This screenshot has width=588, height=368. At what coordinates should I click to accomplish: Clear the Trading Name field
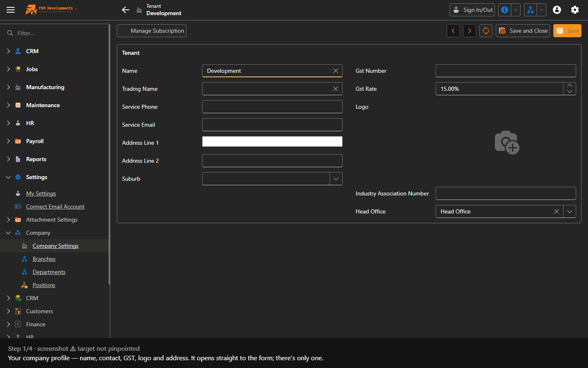336,89
